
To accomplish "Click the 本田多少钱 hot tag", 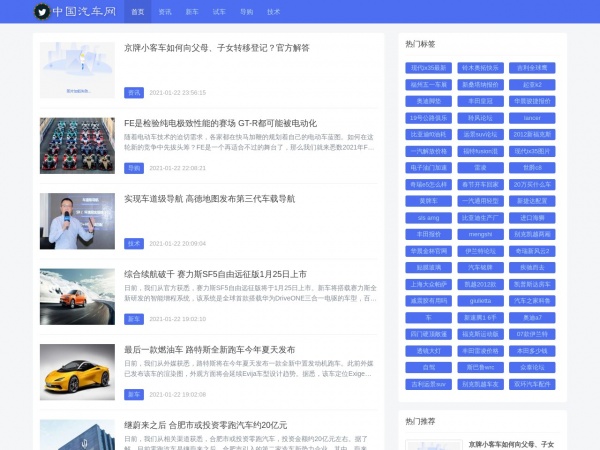I will click(532, 351).
